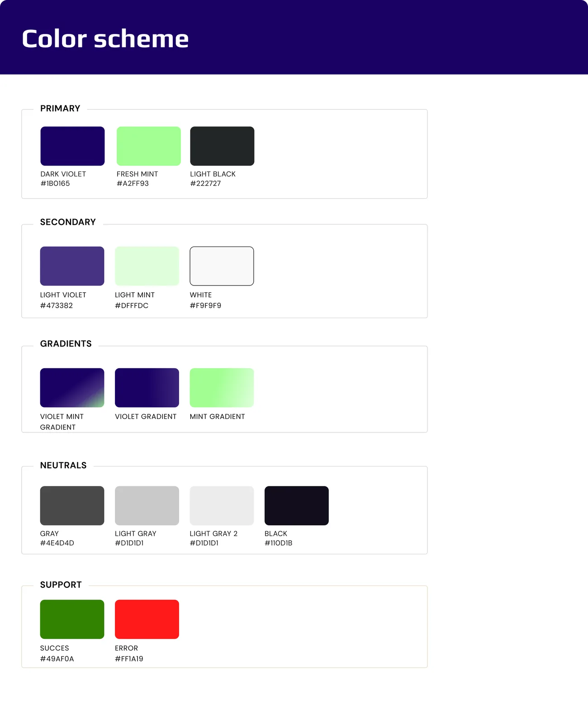Screen dimensions: 588x704
Task: Click the "WHITE" label text
Action: coord(201,295)
